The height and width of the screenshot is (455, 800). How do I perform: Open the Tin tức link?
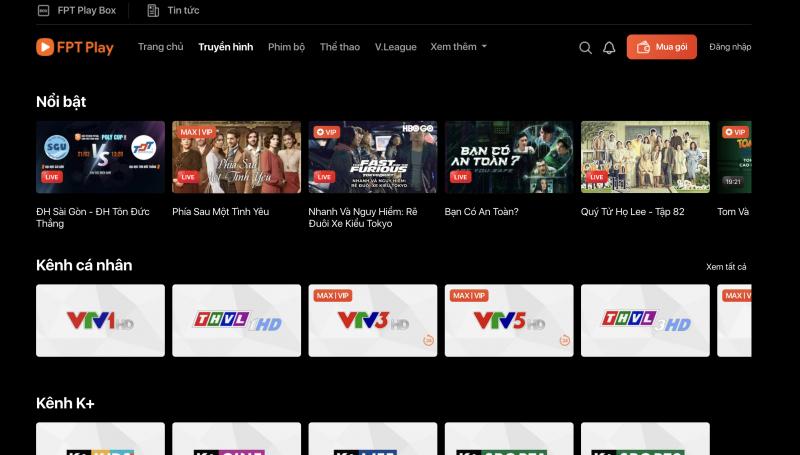[x=183, y=10]
